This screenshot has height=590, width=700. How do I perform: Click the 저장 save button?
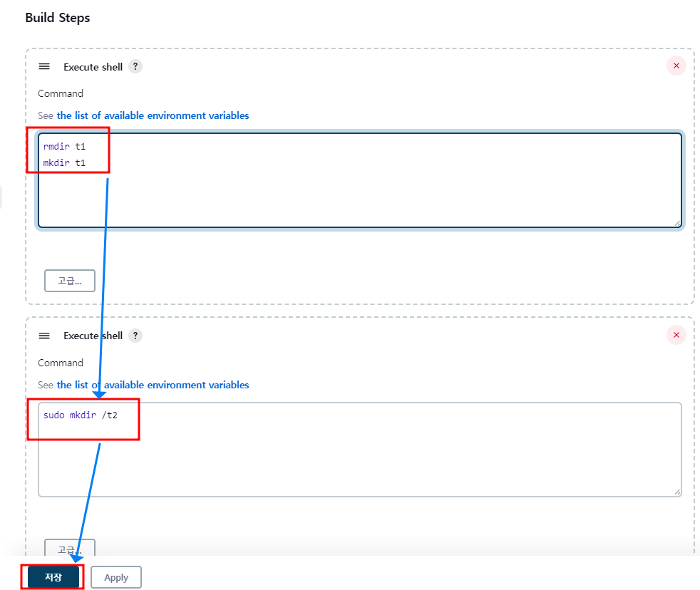click(53, 577)
